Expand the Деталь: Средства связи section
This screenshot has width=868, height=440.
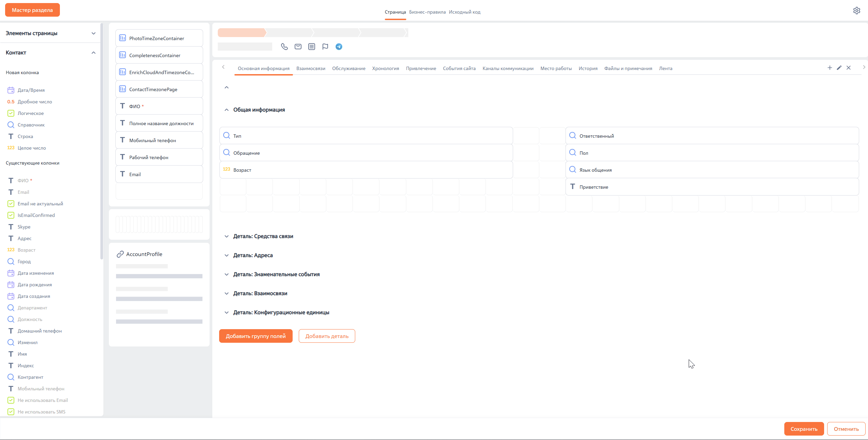pyautogui.click(x=227, y=236)
